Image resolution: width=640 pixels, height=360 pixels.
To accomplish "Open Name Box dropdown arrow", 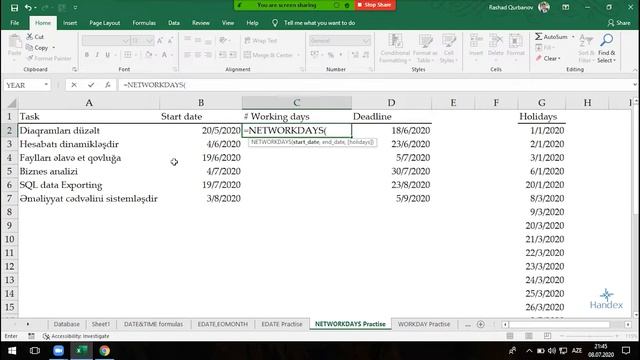I will tap(46, 85).
